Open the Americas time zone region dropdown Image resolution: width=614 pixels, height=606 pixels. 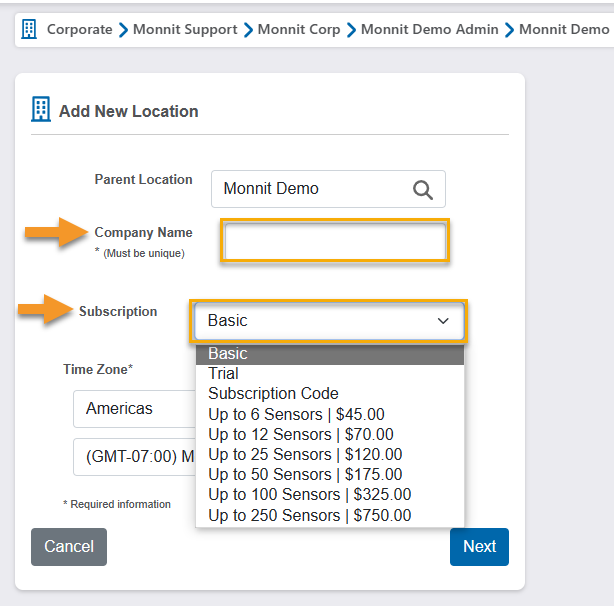[x=134, y=409]
